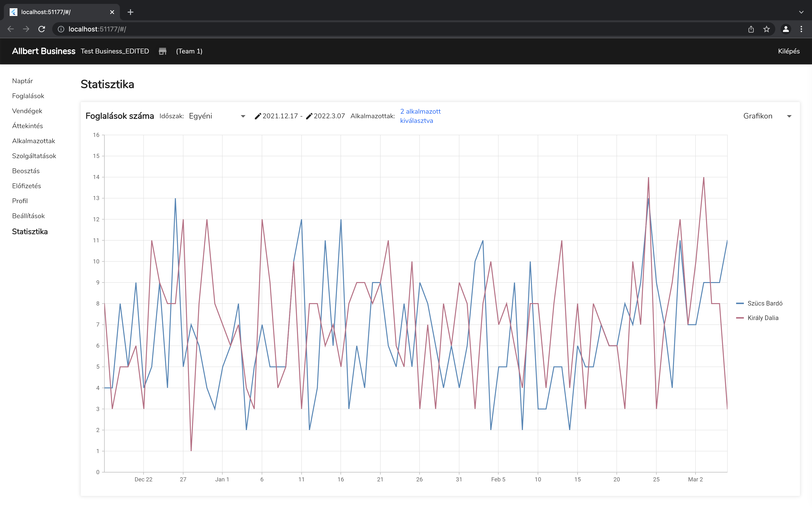Edit end date pencil icon 2022.3.07
This screenshot has width=812, height=508.
pos(309,116)
